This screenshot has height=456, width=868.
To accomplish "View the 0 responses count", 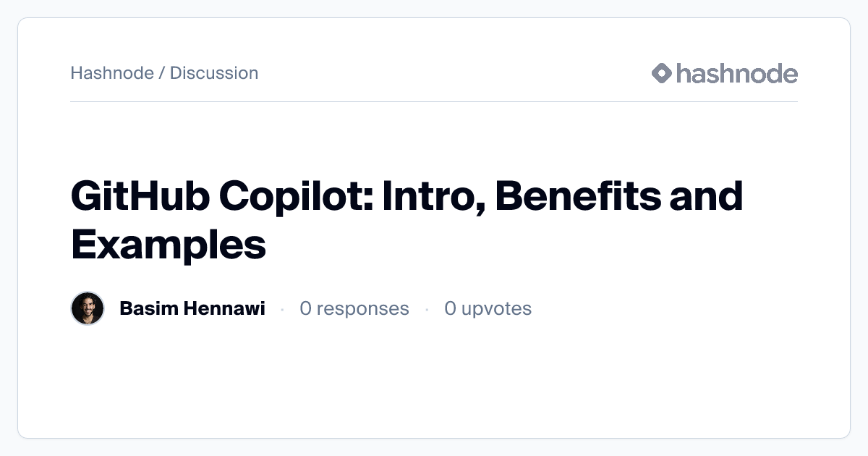I will [354, 309].
